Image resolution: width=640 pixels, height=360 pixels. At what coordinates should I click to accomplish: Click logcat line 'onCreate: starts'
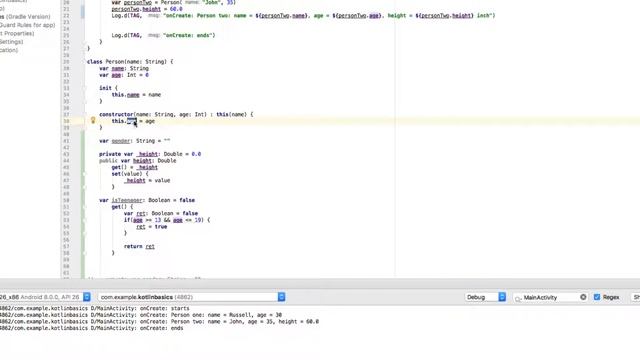(x=95, y=309)
